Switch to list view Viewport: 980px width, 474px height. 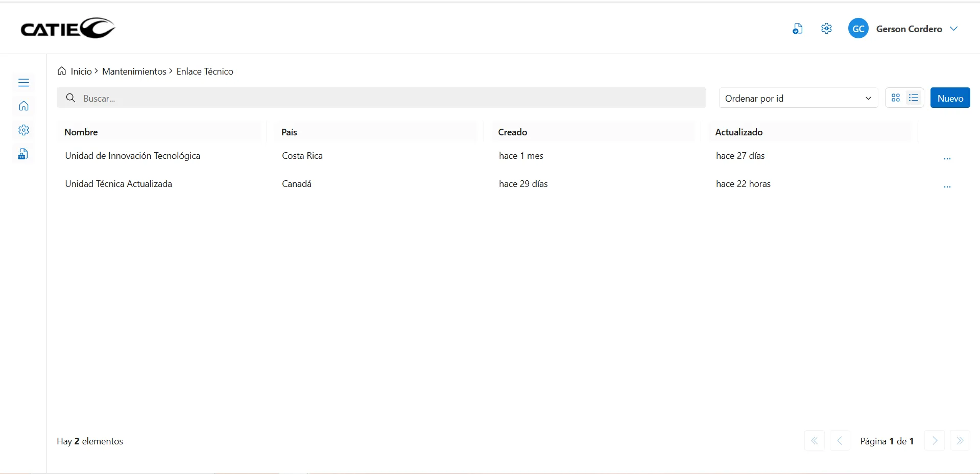point(914,98)
